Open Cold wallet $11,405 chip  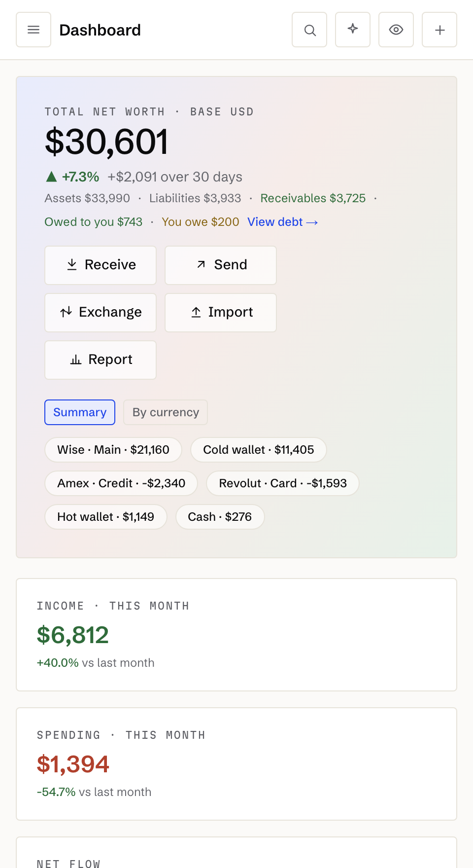[259, 450]
